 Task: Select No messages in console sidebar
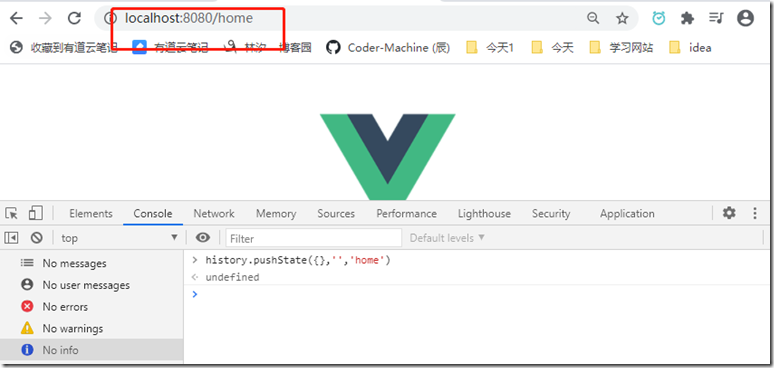click(x=92, y=263)
